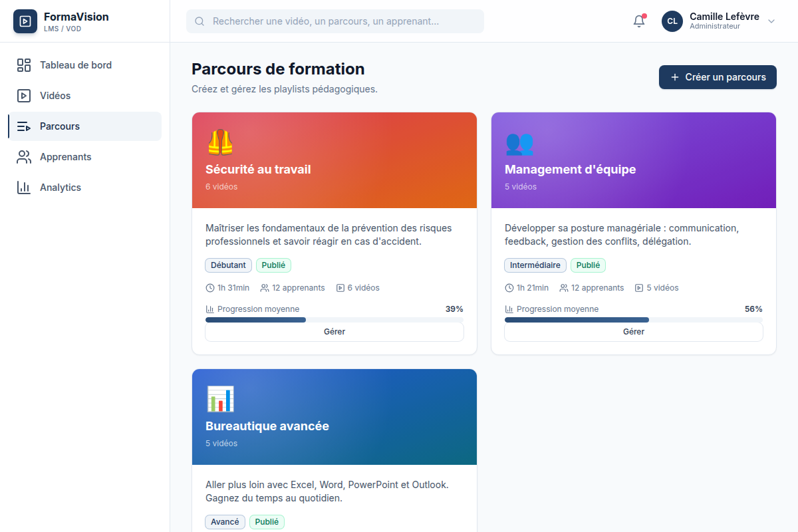Image resolution: width=798 pixels, height=532 pixels.
Task: Open the Bureautique avancée title
Action: 267,426
